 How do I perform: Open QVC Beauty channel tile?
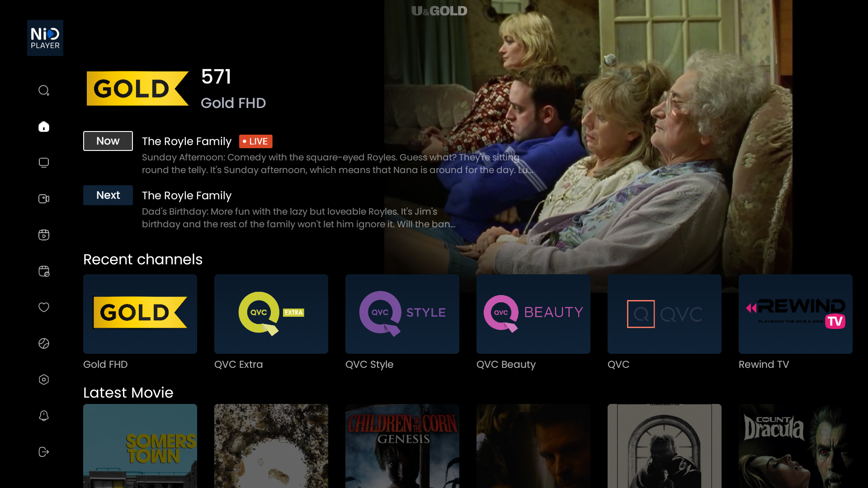[533, 314]
